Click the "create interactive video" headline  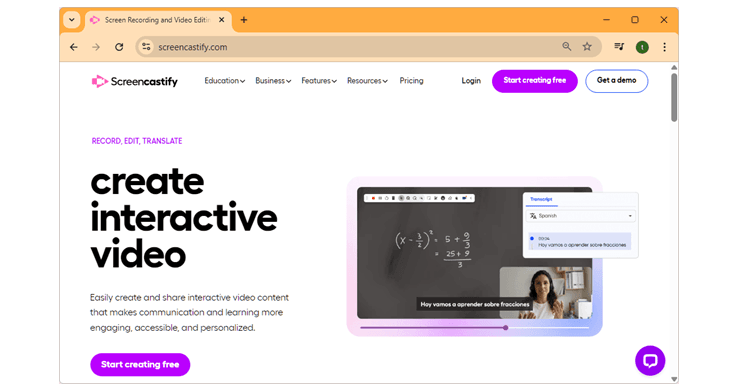184,218
